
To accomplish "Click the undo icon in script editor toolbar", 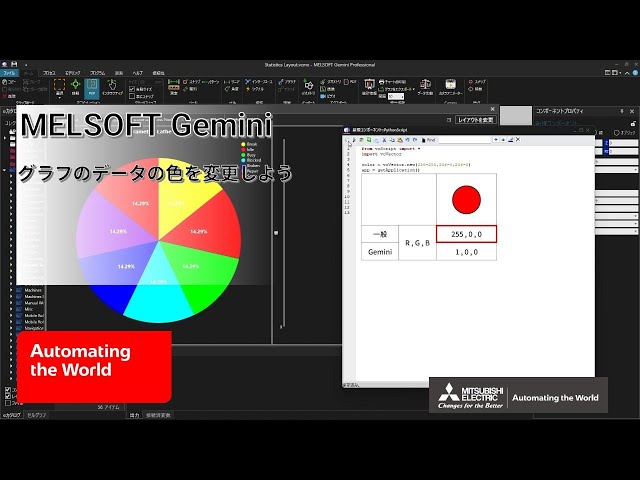I will click(407, 140).
